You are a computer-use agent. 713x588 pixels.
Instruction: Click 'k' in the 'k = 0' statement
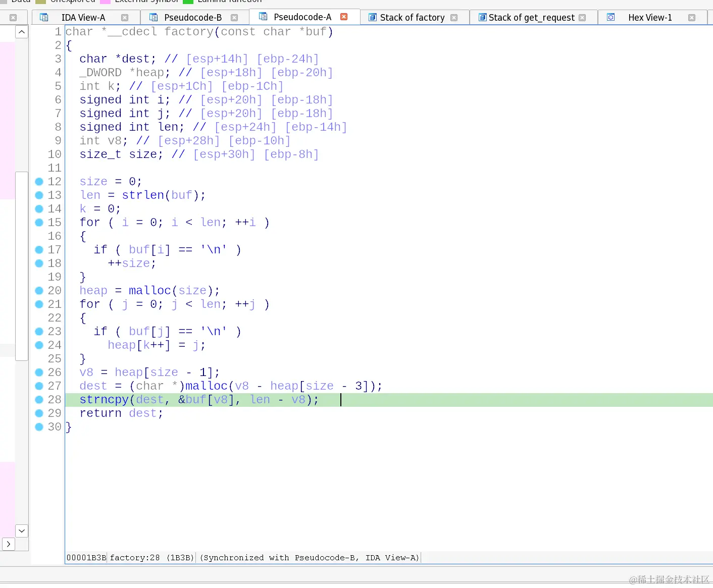pos(83,209)
